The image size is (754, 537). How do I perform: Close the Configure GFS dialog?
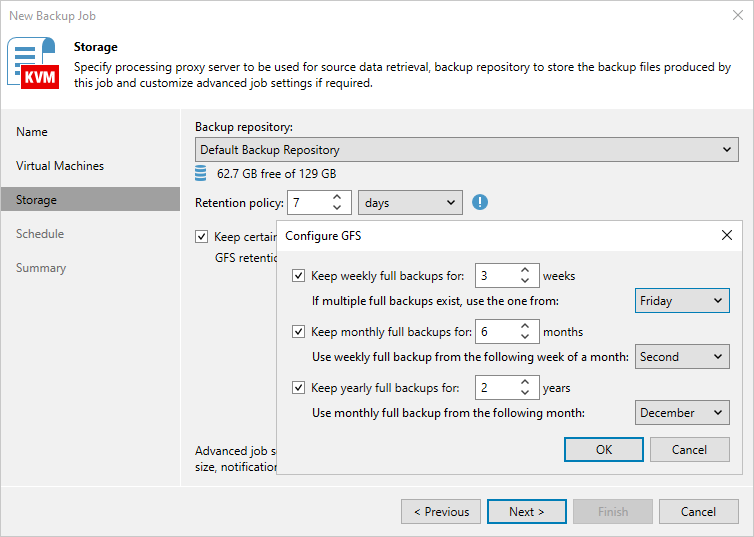(x=727, y=236)
